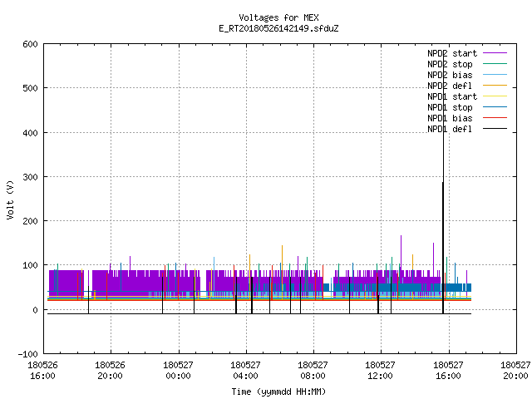Click the green NPD2 stop legend line
This screenshot has width=532, height=399.
[495, 64]
